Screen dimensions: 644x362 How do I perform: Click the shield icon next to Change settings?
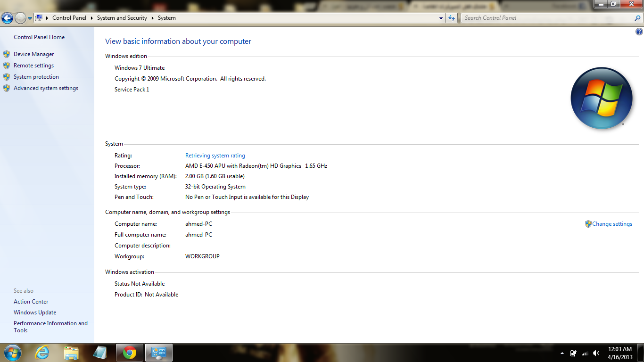point(588,224)
